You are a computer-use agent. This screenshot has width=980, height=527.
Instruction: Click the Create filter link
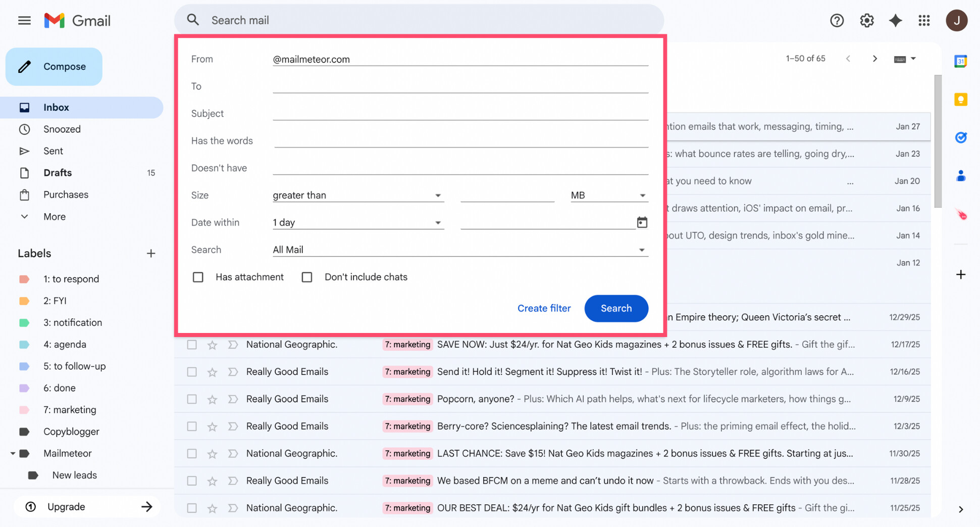pyautogui.click(x=544, y=308)
